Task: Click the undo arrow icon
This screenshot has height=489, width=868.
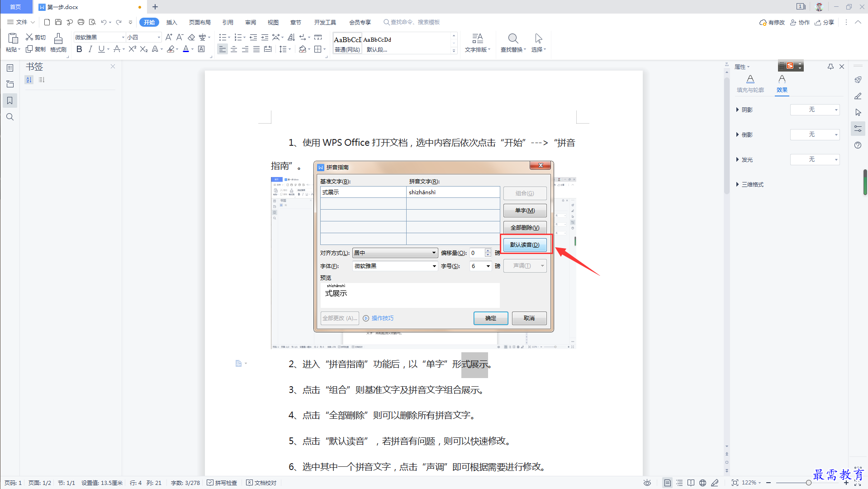Action: (104, 22)
